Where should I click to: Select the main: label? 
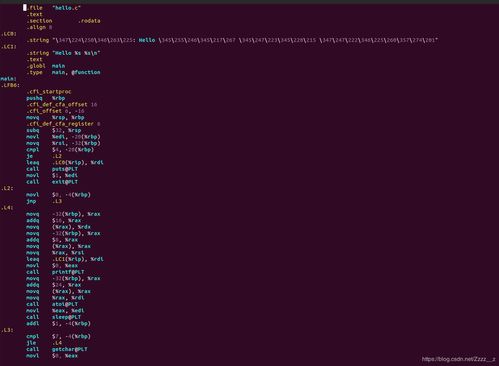pos(9,79)
